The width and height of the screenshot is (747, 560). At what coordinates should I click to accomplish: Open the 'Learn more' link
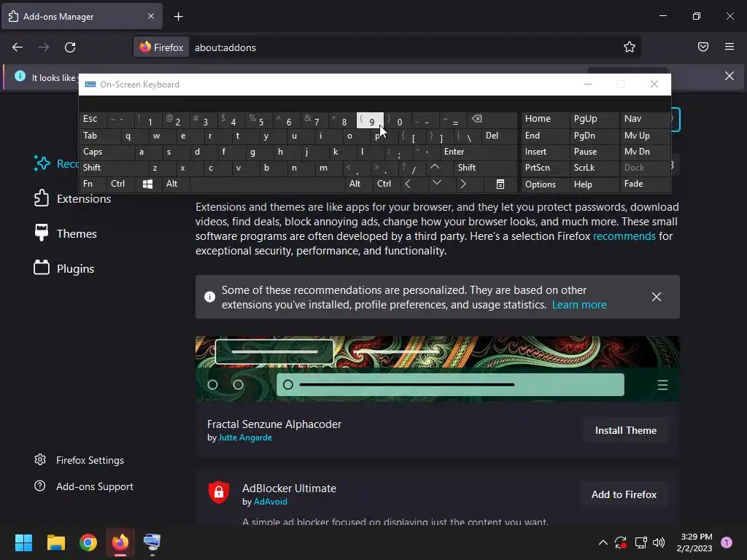click(579, 305)
